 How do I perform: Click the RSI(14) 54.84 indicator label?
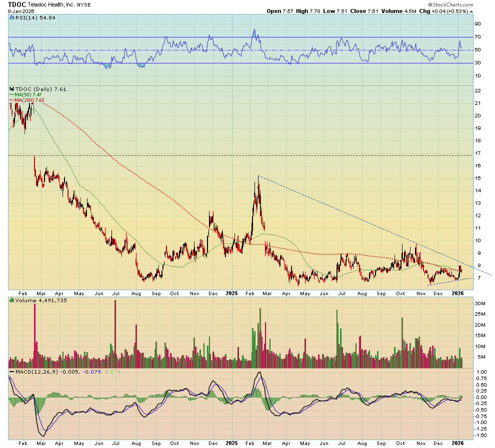tap(35, 18)
